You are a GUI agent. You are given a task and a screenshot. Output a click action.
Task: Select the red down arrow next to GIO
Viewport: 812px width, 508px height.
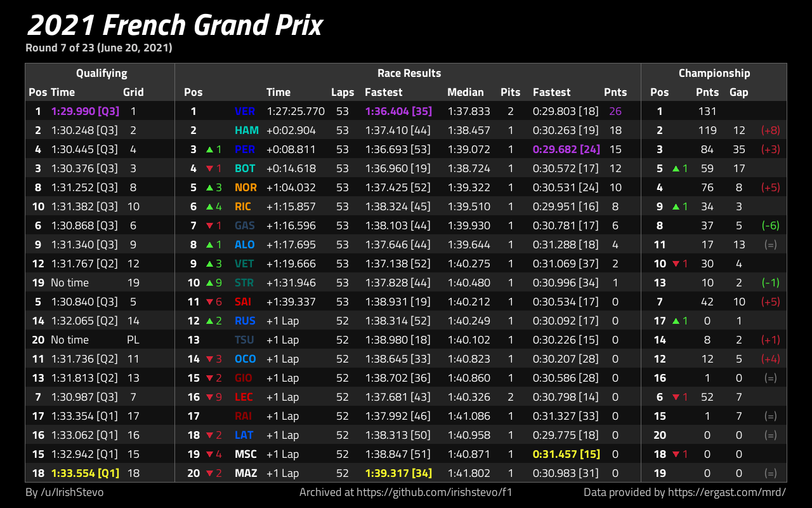[x=209, y=378]
